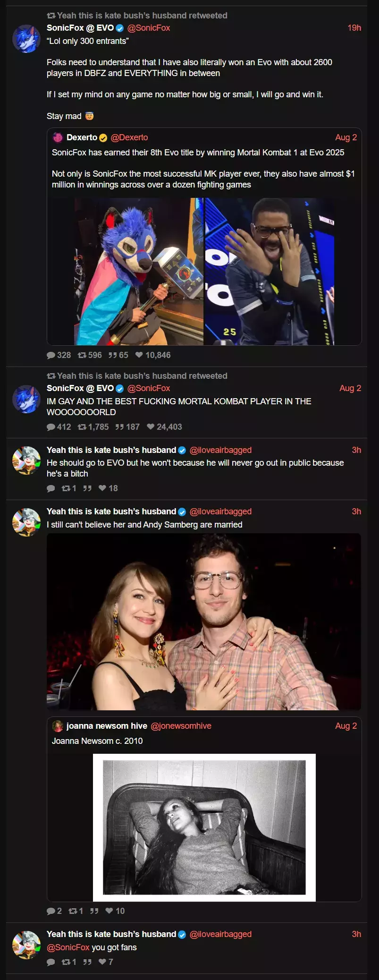Open the 19h timestamp on SonicFox's tweet
The height and width of the screenshot is (980, 379).
pyautogui.click(x=354, y=28)
